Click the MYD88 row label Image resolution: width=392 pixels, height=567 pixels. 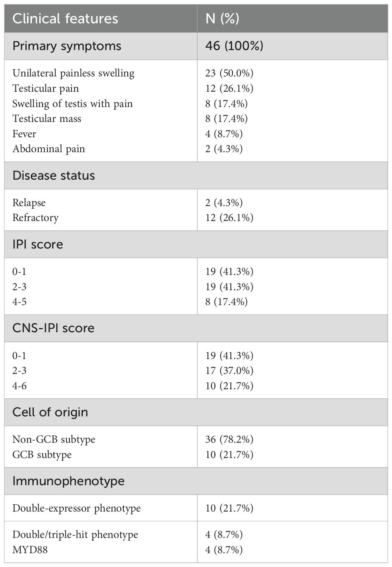click(30, 550)
